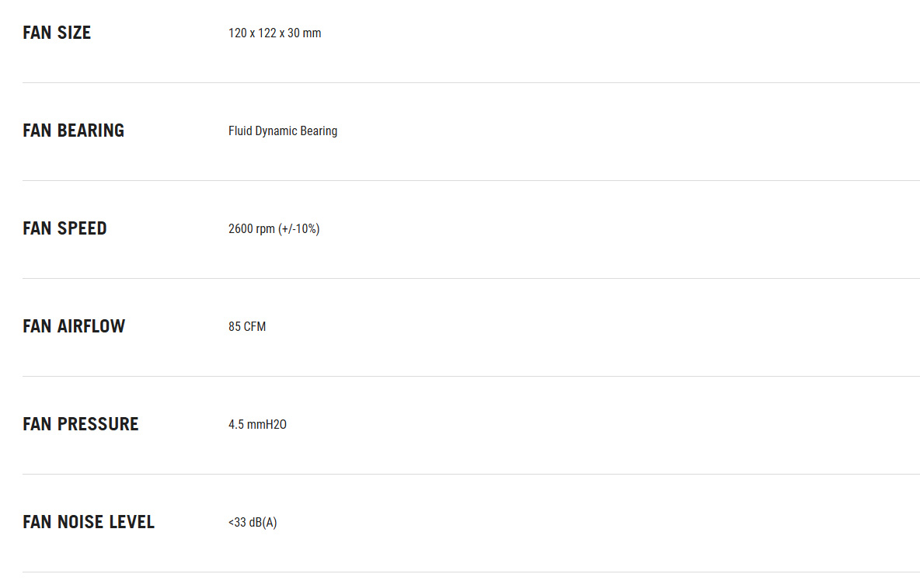Click the word NOISE in spec label

click(x=80, y=522)
